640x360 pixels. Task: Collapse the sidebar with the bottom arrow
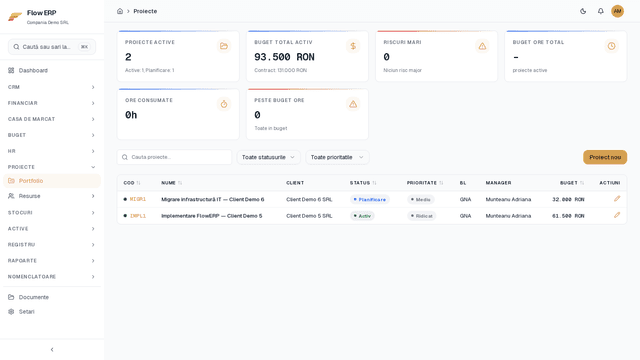pos(52,349)
